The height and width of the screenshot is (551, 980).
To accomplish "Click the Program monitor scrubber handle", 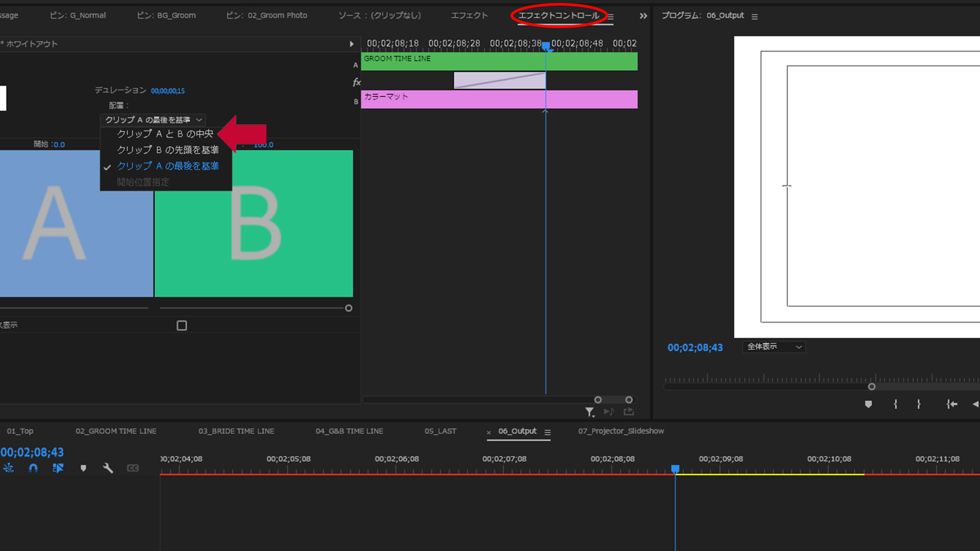I will 872,387.
